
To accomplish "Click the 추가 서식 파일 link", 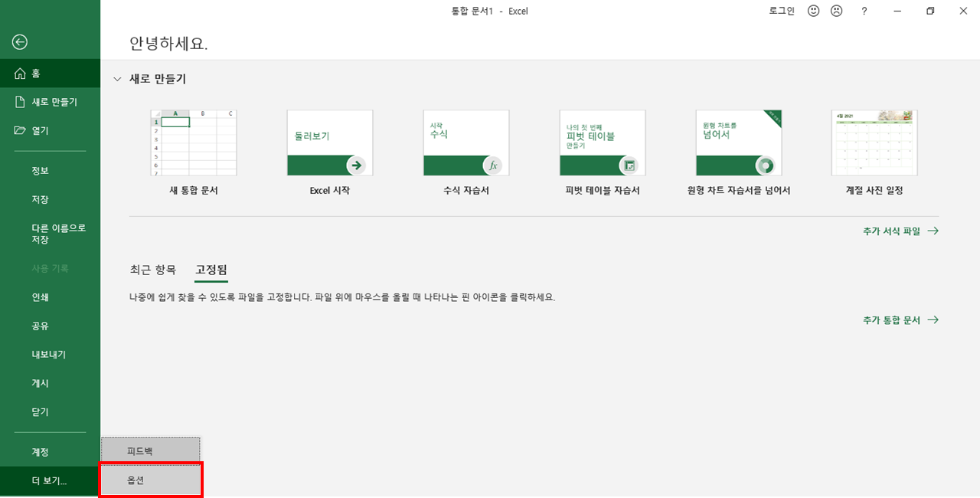I will point(900,231).
